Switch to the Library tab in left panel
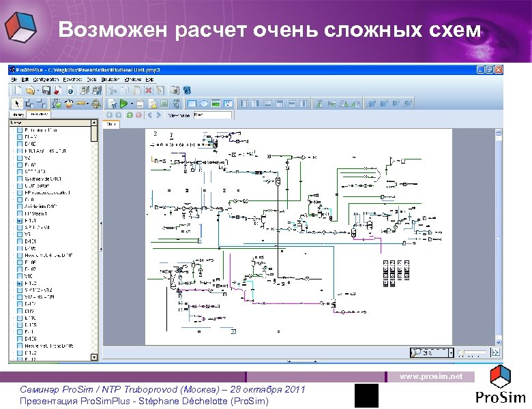The height and width of the screenshot is (409, 532). (18, 115)
